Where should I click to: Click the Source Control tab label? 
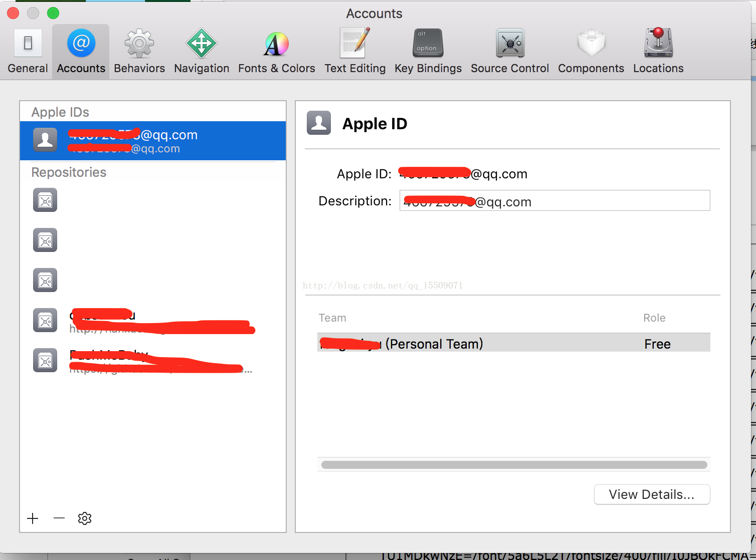click(510, 68)
